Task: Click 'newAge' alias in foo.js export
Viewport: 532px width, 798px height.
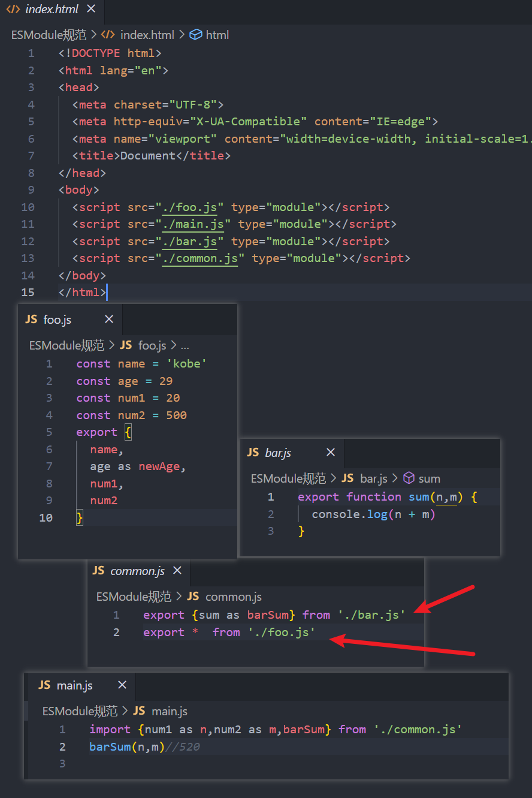Action: pos(159,466)
